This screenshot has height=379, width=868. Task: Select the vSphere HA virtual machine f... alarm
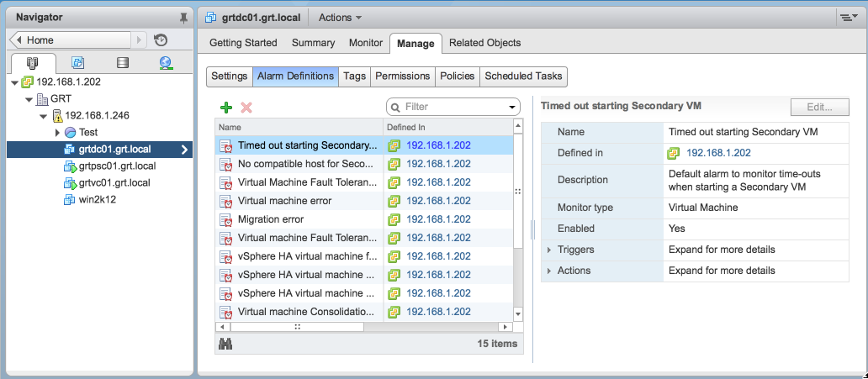click(x=364, y=256)
